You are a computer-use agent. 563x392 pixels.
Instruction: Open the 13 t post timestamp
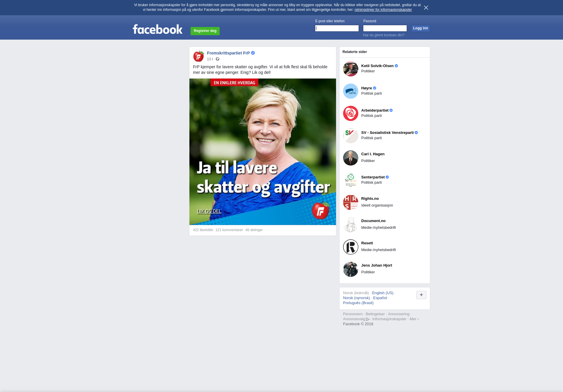(x=210, y=59)
